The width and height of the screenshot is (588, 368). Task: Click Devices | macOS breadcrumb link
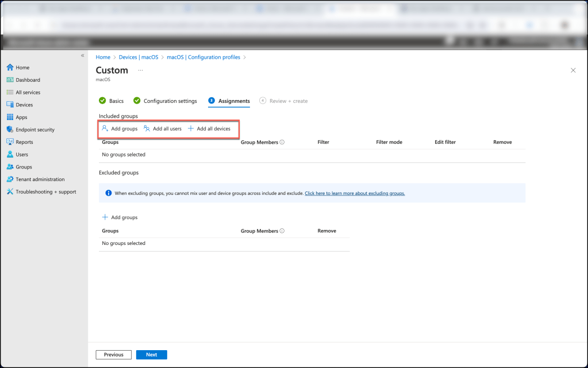point(138,57)
